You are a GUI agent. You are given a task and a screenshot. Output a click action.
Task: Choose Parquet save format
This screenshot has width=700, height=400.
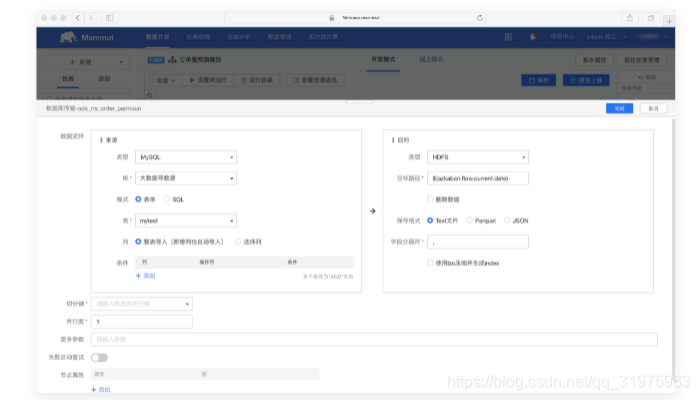tap(470, 221)
